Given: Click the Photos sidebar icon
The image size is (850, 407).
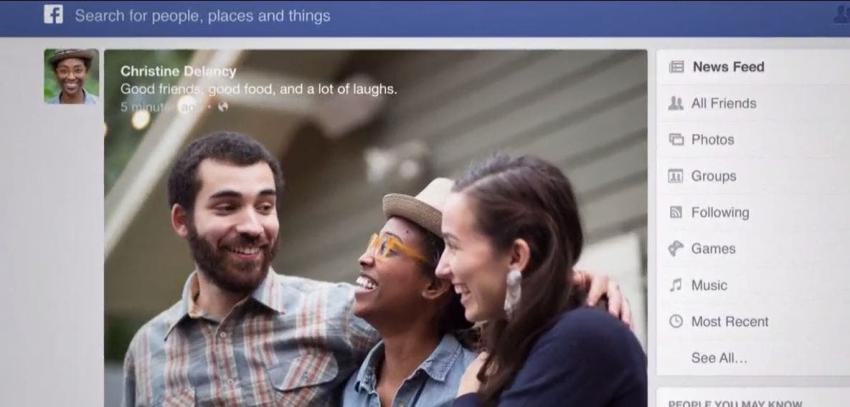Looking at the screenshot, I should (676, 140).
